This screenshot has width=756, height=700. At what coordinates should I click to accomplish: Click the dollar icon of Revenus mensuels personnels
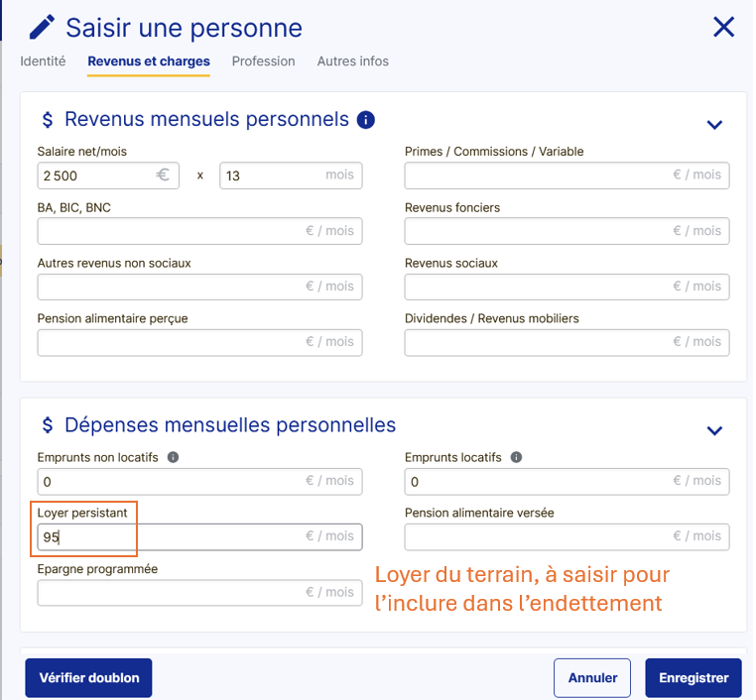(x=48, y=120)
